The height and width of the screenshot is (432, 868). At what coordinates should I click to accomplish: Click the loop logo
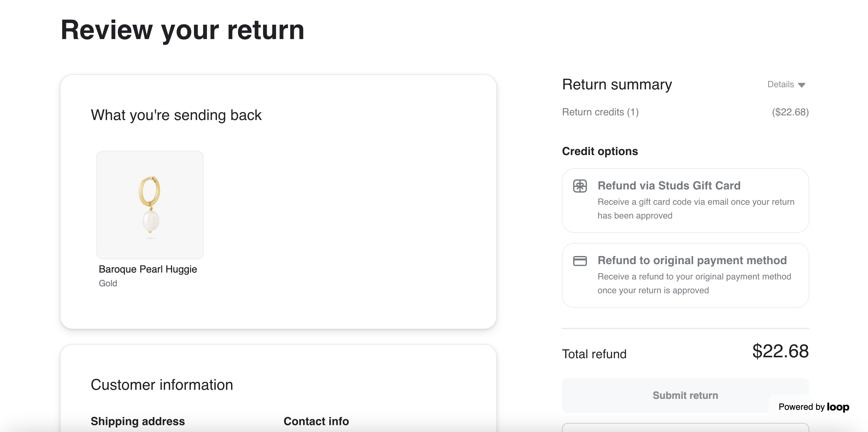(838, 407)
